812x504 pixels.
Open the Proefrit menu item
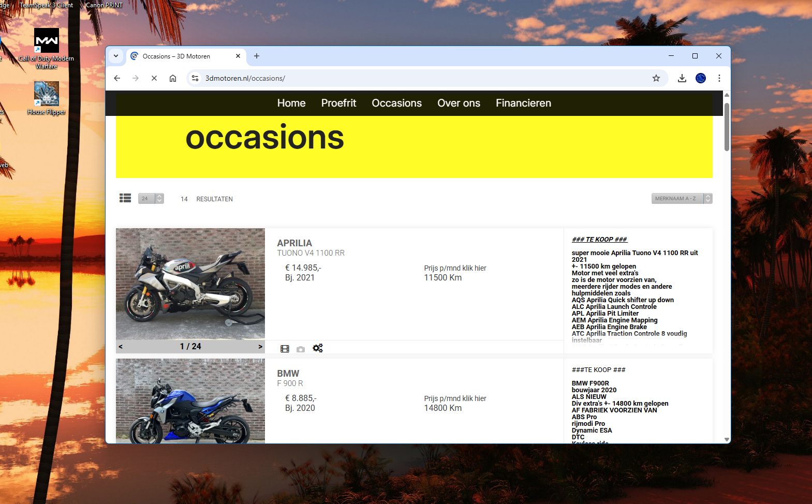click(338, 103)
